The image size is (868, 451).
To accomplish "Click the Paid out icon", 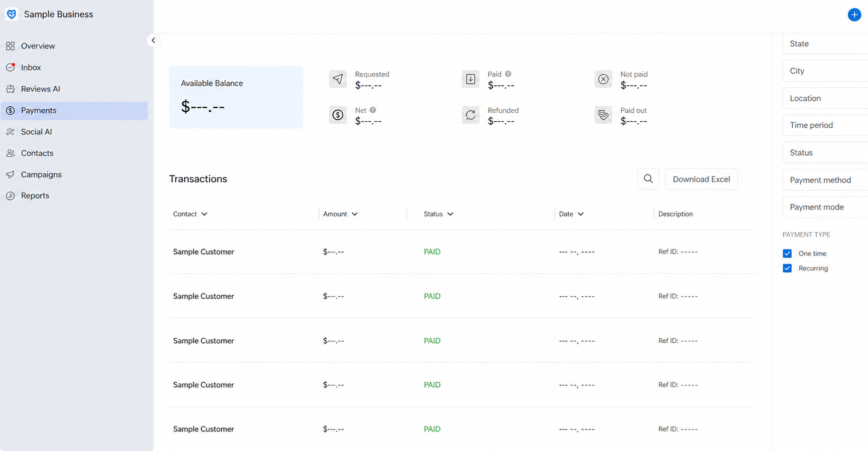I will pyautogui.click(x=603, y=115).
